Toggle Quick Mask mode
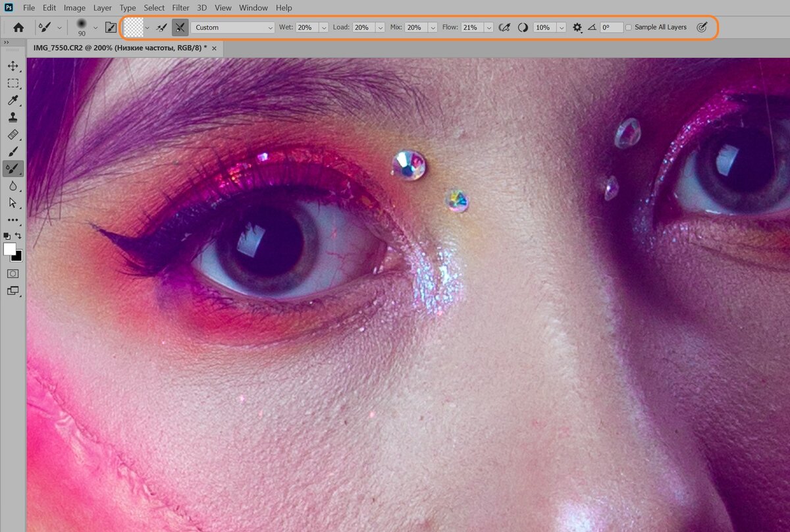 [x=13, y=273]
